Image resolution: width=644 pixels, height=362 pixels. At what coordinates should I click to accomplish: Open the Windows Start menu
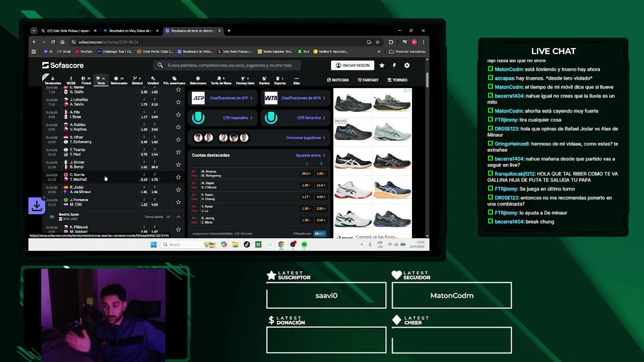click(153, 245)
